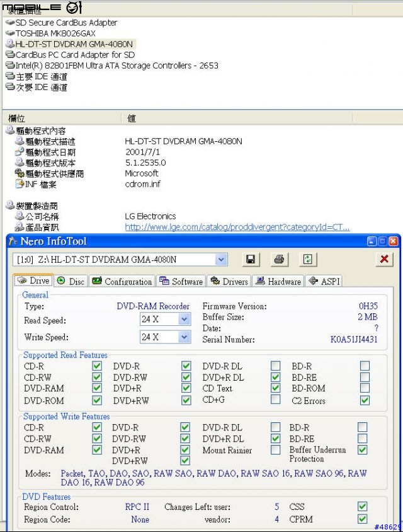
Task: Select TOSHIBA MK8026GAX drive entry
Action: [x=55, y=33]
